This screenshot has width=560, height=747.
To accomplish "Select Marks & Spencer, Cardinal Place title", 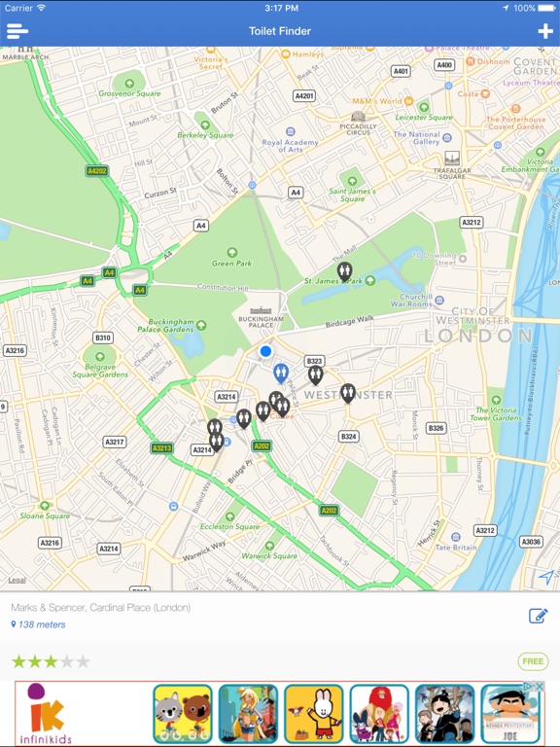I will [x=100, y=607].
